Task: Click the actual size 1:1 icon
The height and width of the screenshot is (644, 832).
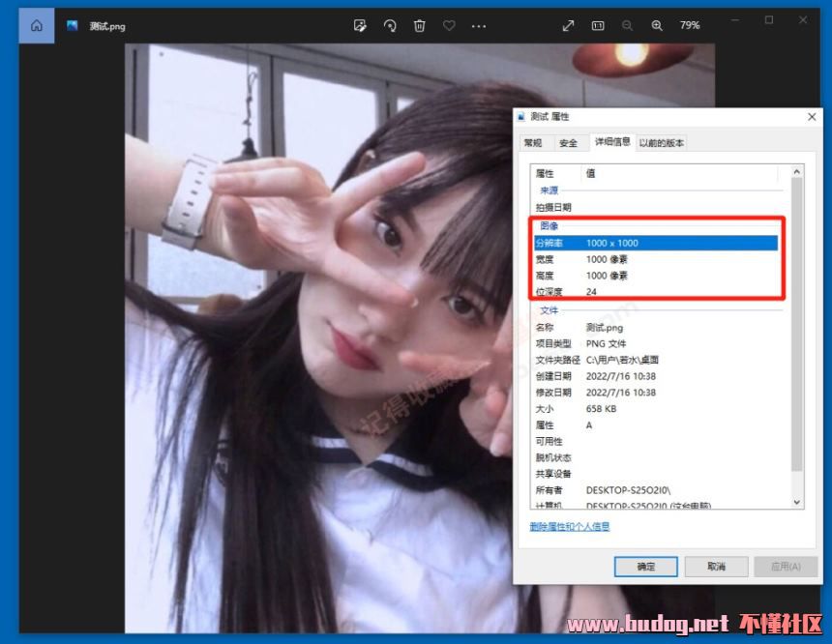Action: tap(598, 25)
